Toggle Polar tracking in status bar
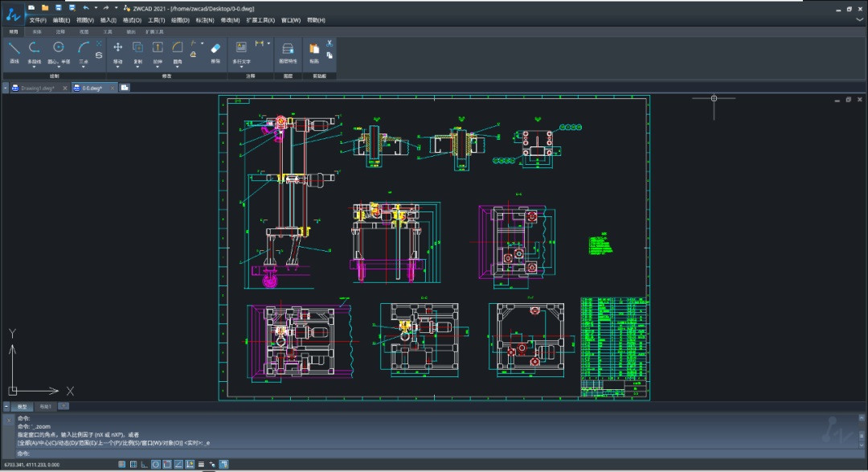 tap(156, 464)
